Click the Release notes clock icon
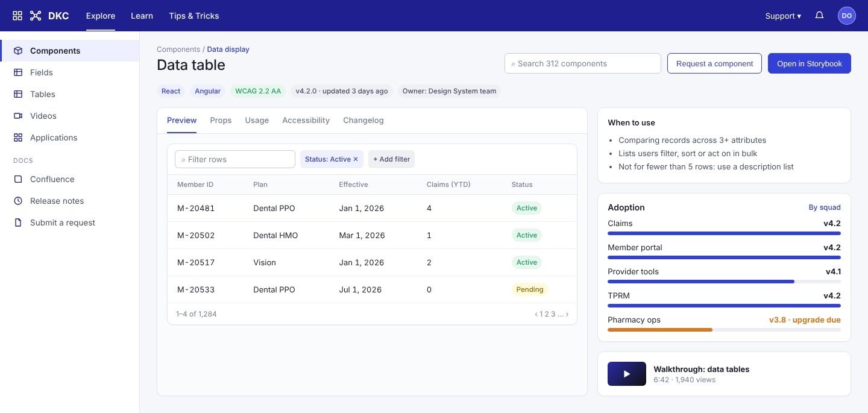This screenshot has height=413, width=868. [18, 201]
